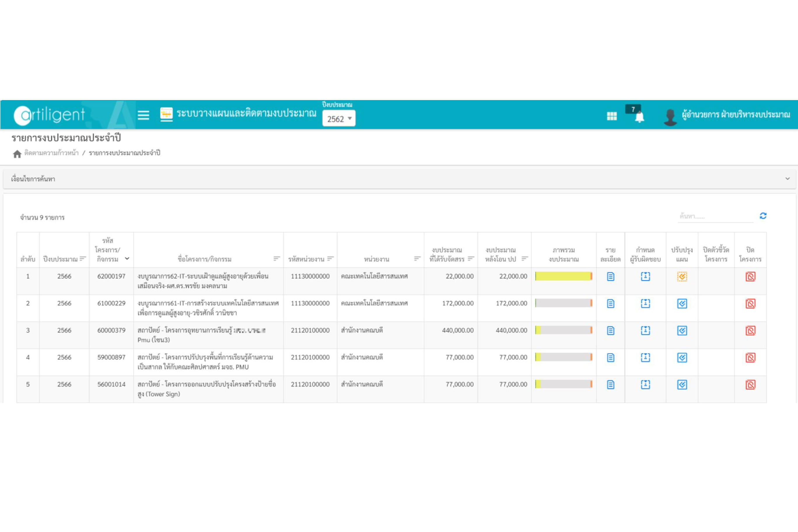Open the hamburger menu icon

[143, 116]
